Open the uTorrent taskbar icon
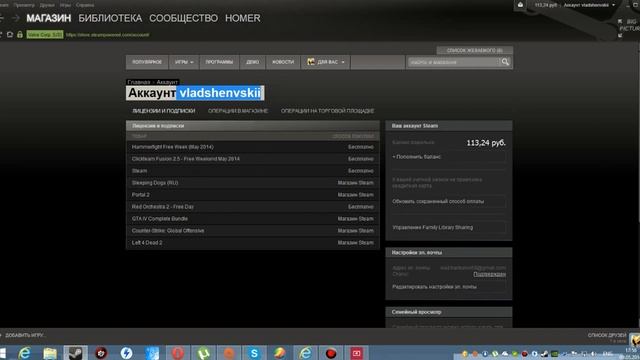The width and height of the screenshot is (640, 360). pos(203,353)
